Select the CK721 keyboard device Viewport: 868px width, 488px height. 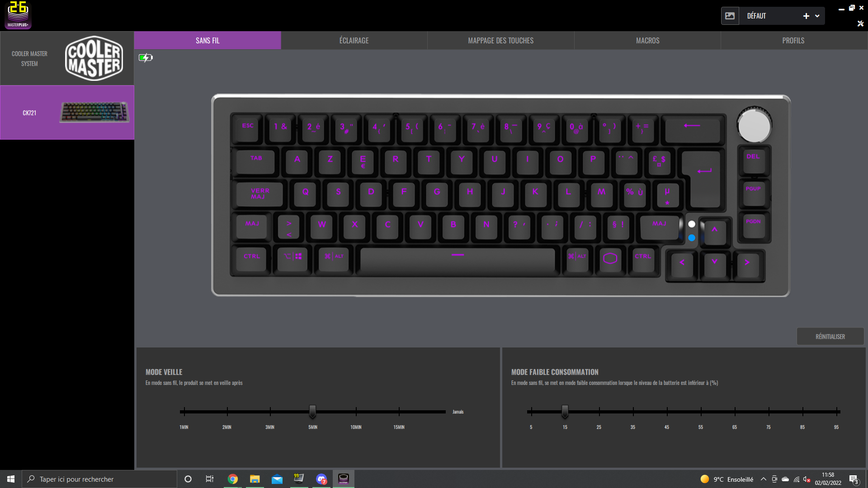click(x=67, y=113)
